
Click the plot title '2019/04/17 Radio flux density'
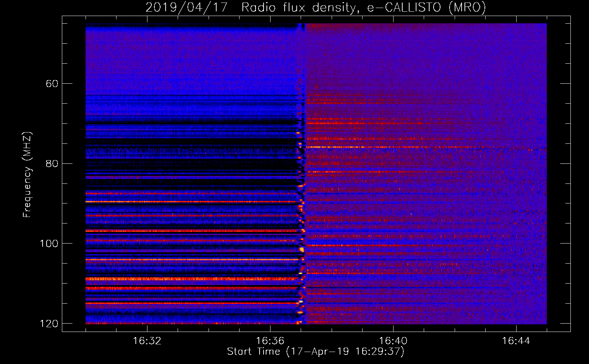coord(316,7)
